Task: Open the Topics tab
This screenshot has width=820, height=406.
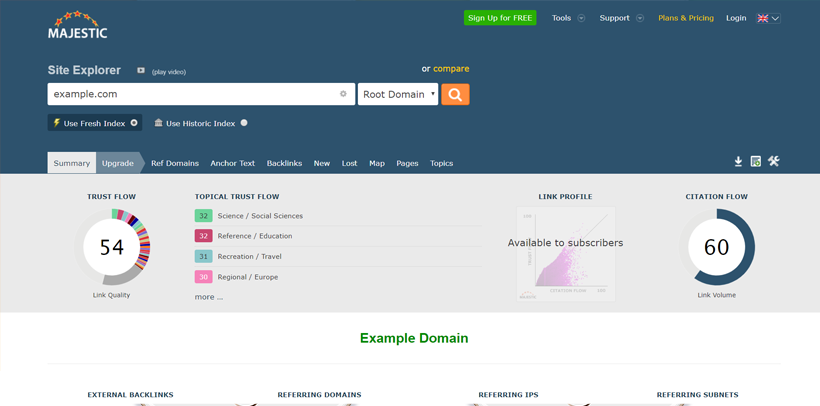Action: (x=441, y=163)
